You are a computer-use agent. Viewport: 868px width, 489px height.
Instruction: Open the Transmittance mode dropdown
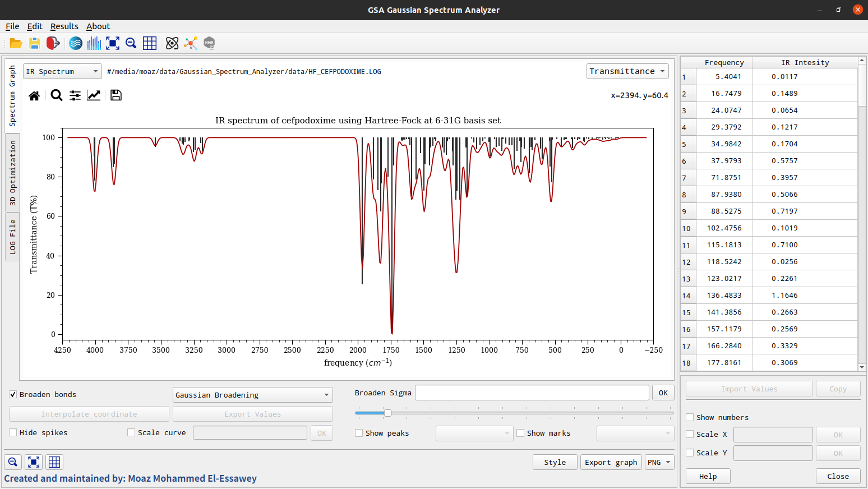(627, 71)
